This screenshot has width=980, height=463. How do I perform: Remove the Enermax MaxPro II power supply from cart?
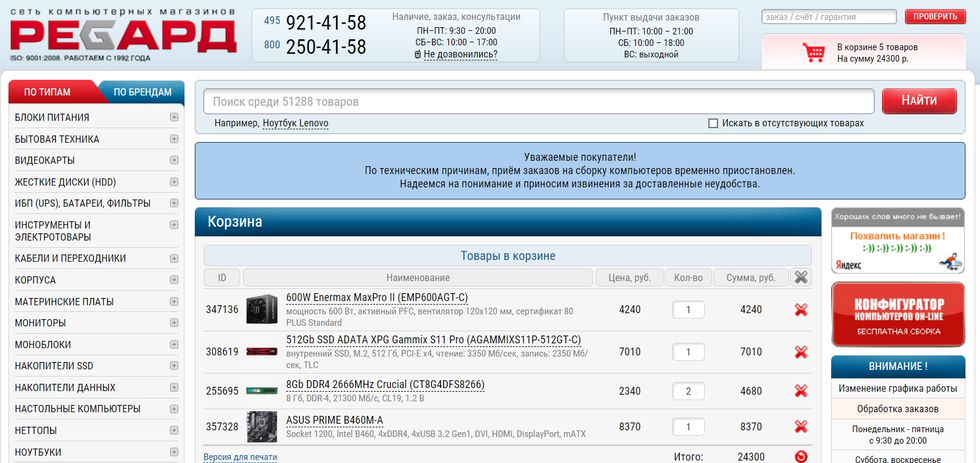coord(801,309)
